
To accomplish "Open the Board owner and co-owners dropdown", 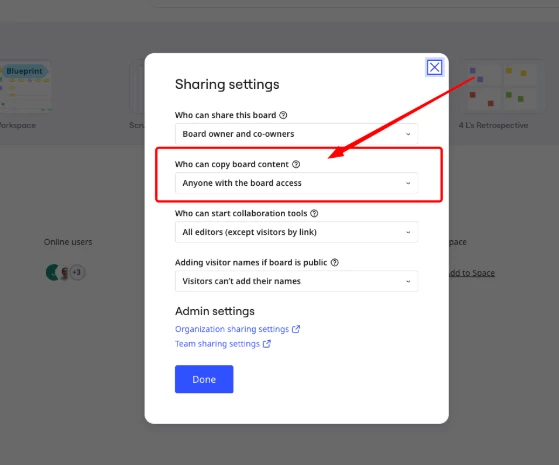I will [x=296, y=134].
